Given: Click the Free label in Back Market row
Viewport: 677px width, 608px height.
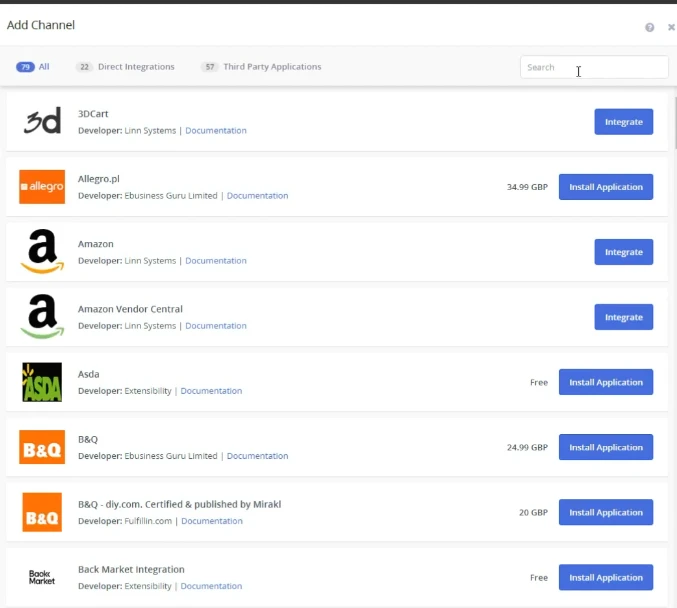Looking at the screenshot, I should coord(539,577).
